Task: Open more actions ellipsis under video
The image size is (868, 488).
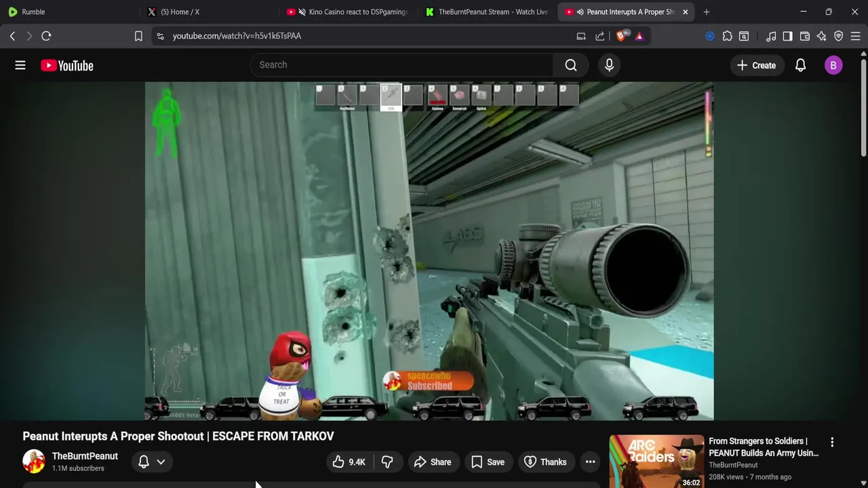Action: (x=590, y=462)
